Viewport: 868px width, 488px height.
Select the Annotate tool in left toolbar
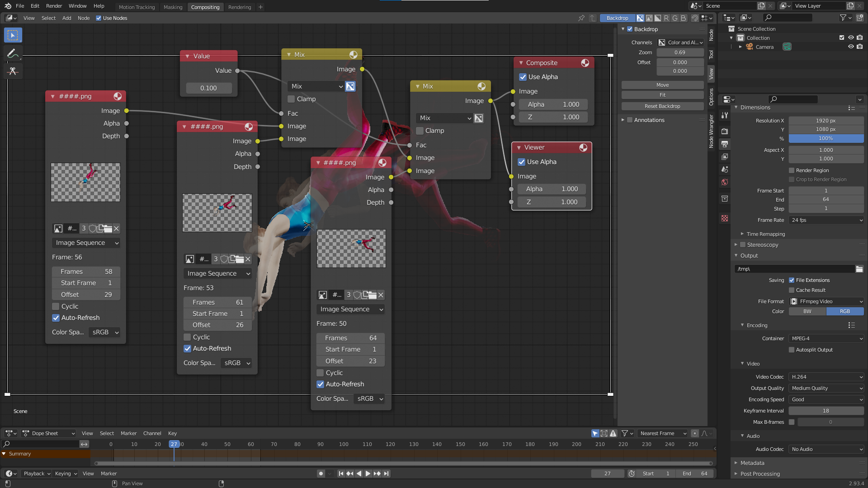13,54
